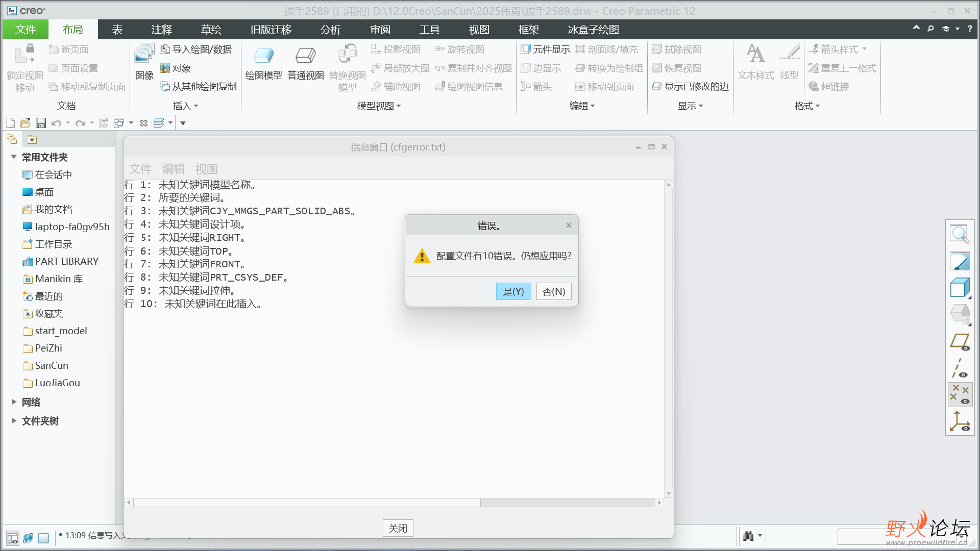980x551 pixels.
Task: Click the Drawing Model (绘图模型) icon
Action: click(x=263, y=55)
